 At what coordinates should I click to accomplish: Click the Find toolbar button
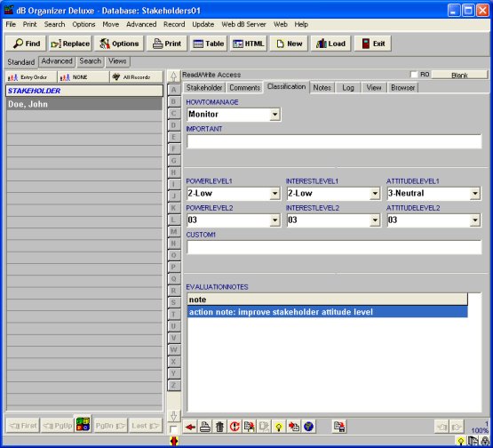point(26,44)
